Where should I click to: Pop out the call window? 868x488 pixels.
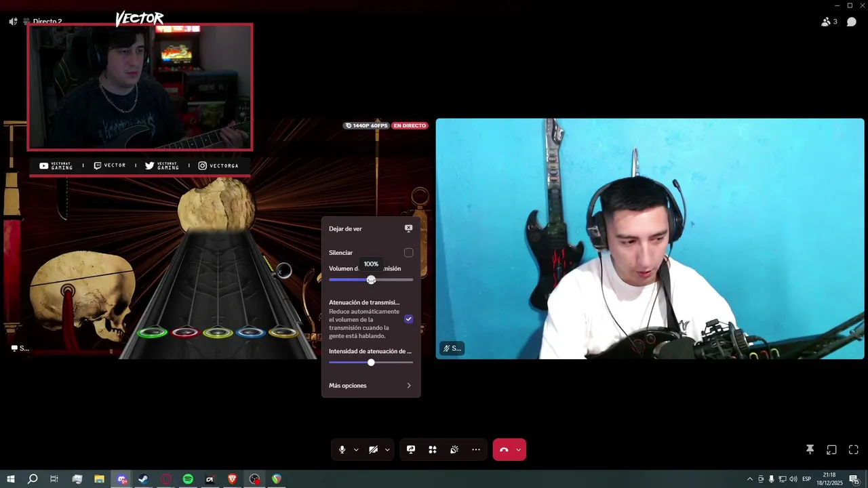(831, 449)
